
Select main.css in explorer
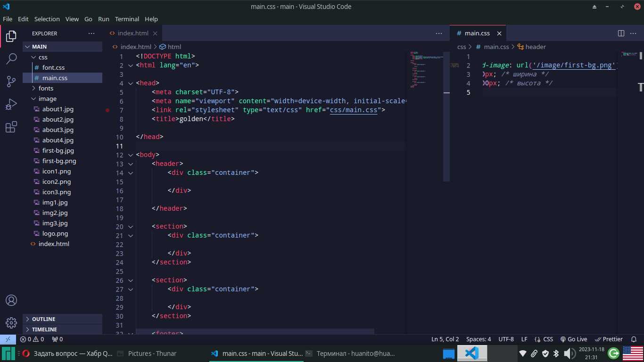(62, 78)
